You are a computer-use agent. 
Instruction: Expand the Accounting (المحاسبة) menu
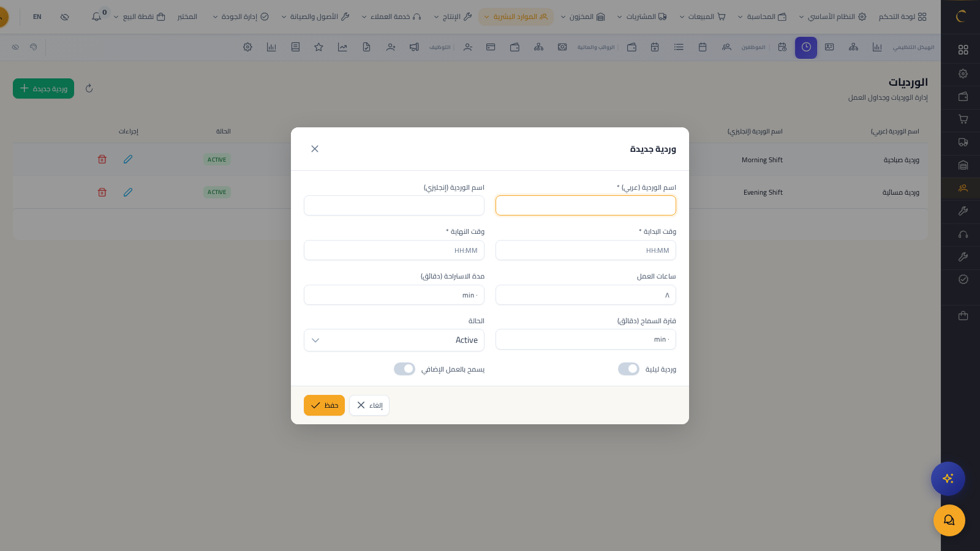pyautogui.click(x=761, y=17)
